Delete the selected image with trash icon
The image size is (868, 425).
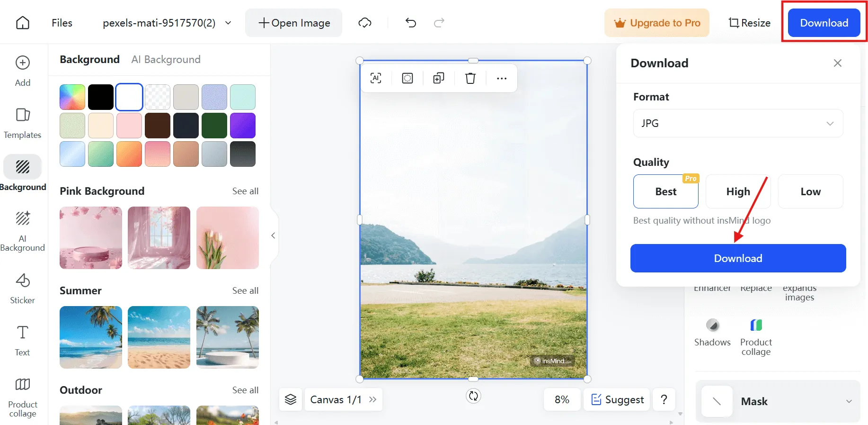pos(470,78)
